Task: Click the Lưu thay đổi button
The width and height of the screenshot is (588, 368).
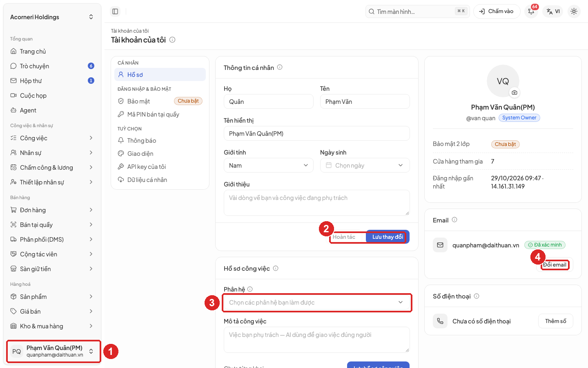Action: point(388,237)
